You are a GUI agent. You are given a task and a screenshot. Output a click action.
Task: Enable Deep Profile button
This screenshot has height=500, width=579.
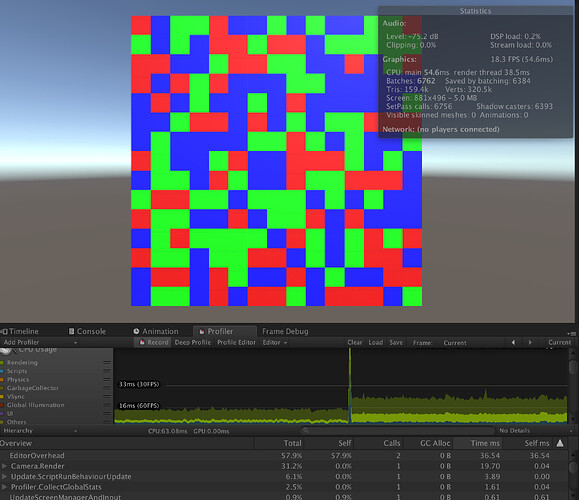click(193, 342)
